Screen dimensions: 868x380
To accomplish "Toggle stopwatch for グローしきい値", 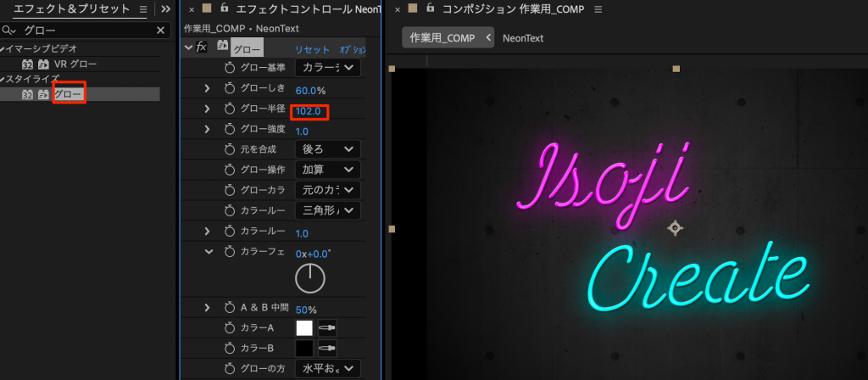I will tap(230, 89).
